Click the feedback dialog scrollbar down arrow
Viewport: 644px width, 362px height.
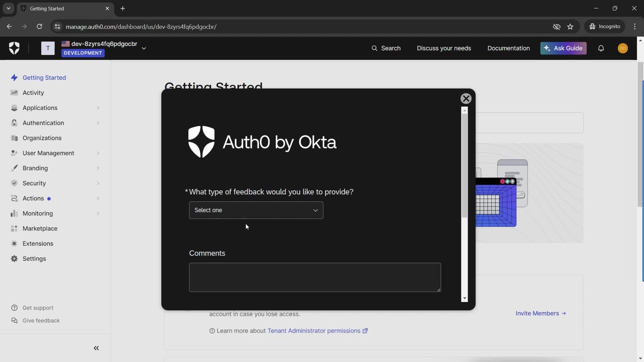(465, 298)
